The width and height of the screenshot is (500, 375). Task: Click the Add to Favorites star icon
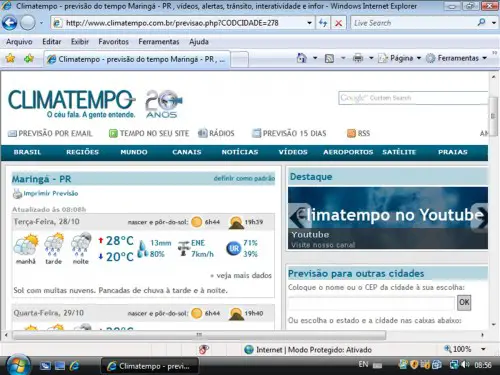29,59
